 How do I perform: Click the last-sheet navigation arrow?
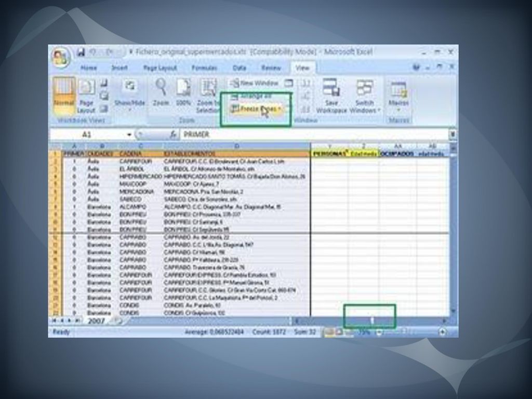pos(78,321)
